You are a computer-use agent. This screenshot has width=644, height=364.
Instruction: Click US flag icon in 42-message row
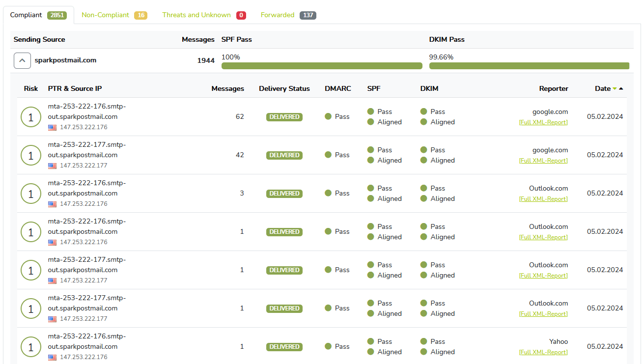52,166
